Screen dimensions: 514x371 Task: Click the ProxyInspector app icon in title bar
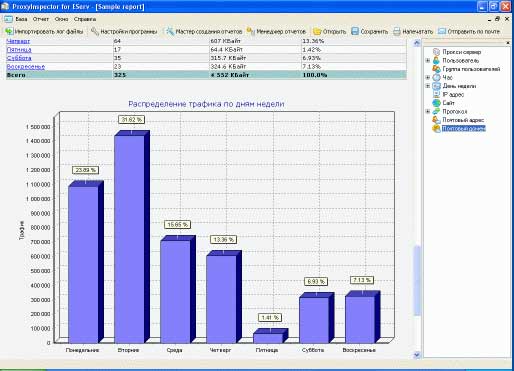coord(5,6)
